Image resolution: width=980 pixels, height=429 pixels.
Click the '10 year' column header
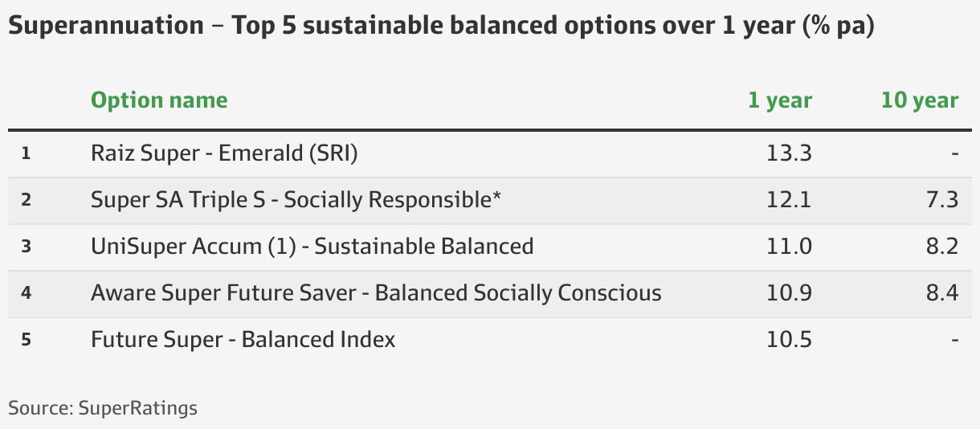(920, 100)
